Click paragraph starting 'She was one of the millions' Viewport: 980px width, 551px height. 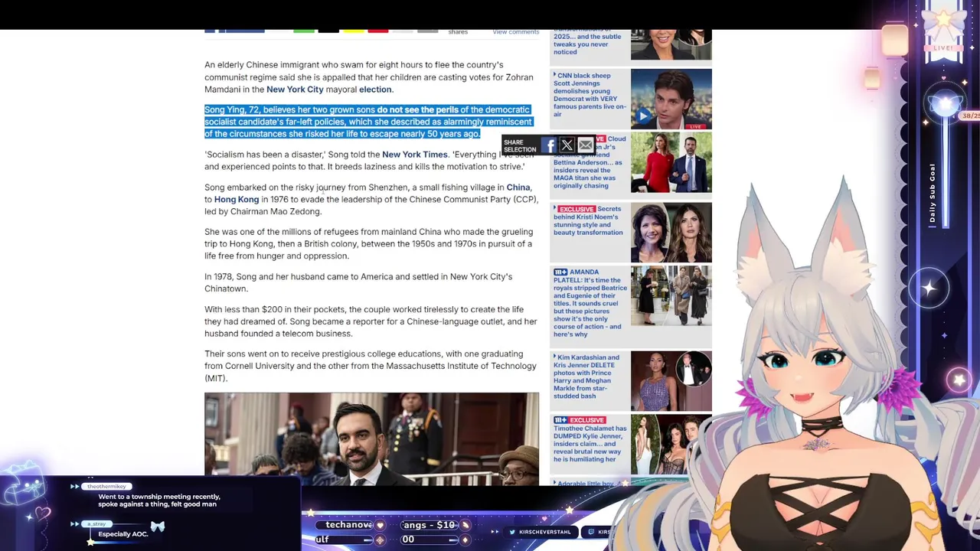click(368, 244)
